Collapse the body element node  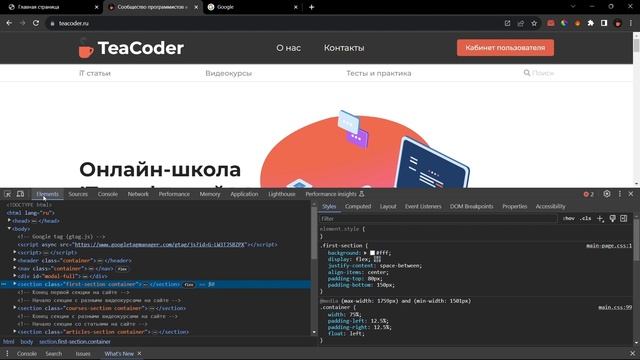tap(9, 229)
